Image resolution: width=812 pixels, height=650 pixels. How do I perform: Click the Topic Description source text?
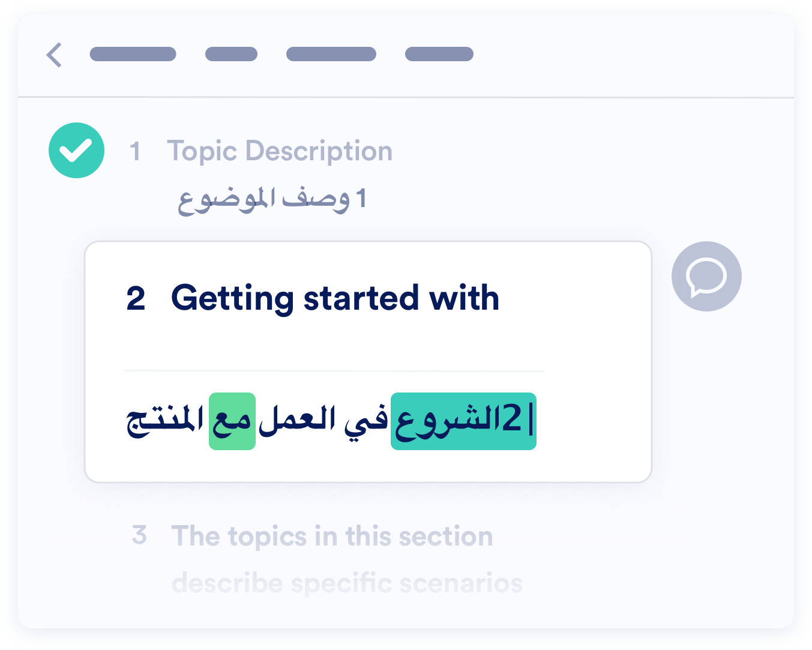pos(280,151)
